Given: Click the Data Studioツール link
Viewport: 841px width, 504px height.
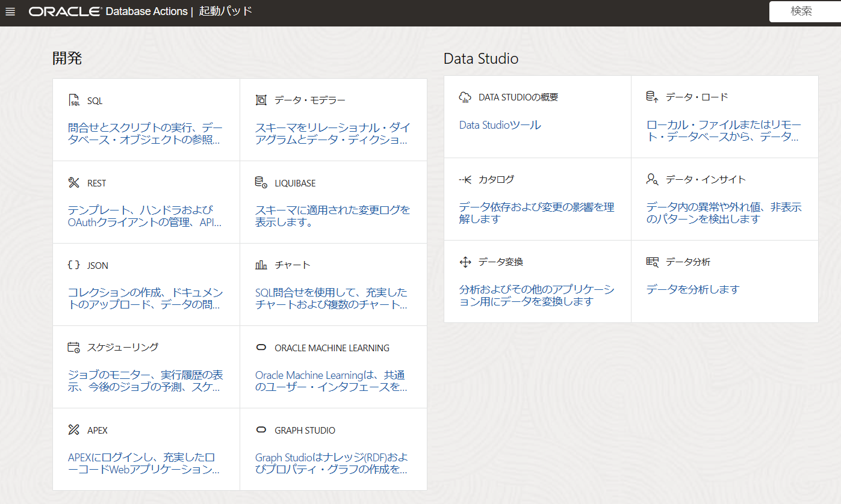Looking at the screenshot, I should [x=500, y=125].
